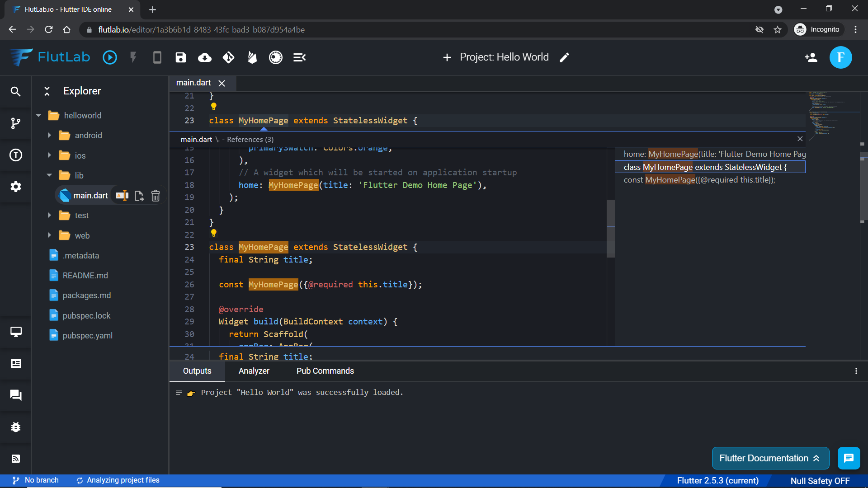Image resolution: width=868 pixels, height=488 pixels.
Task: Click the code minimap preview
Action: click(834, 116)
